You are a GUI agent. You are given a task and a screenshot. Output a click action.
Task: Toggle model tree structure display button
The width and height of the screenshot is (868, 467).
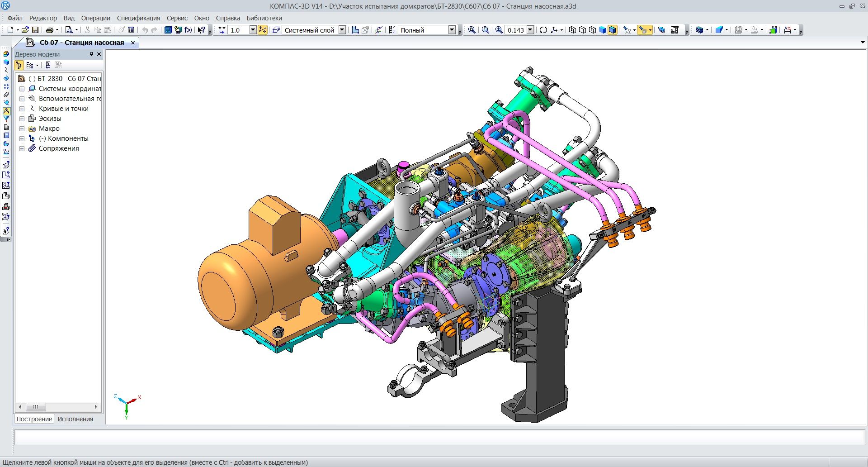(19, 65)
